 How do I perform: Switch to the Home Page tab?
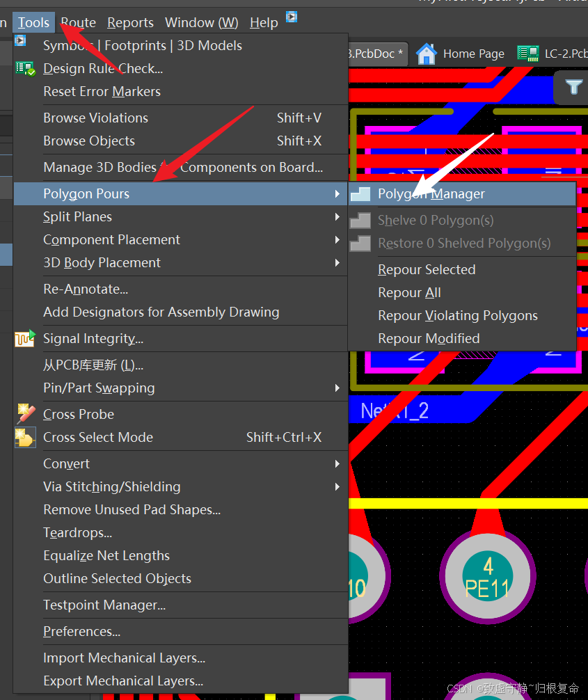click(460, 54)
